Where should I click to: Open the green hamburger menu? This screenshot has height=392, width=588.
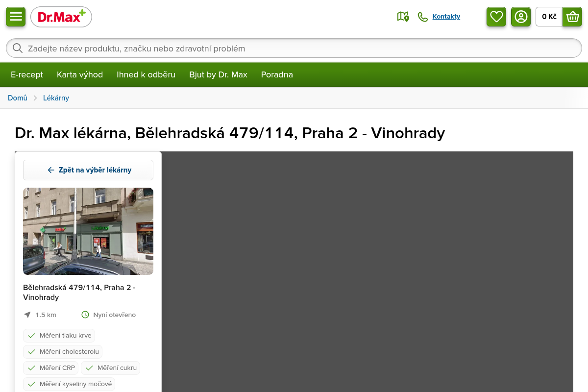click(16, 17)
